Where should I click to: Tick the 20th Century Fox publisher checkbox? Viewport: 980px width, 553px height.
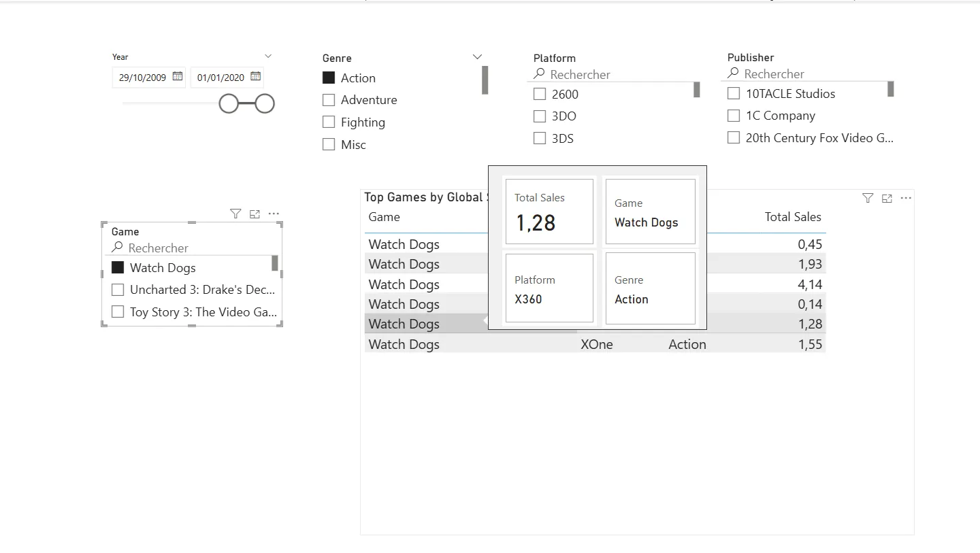[x=734, y=137]
